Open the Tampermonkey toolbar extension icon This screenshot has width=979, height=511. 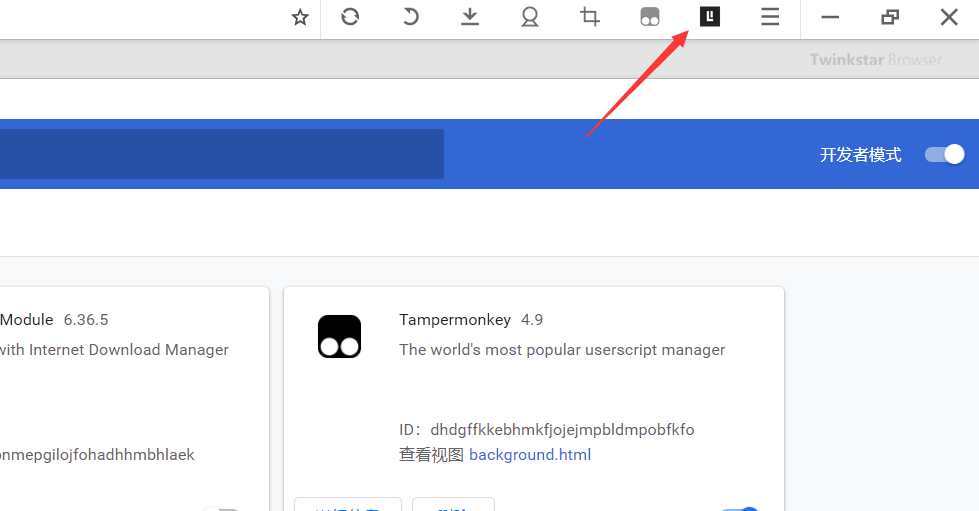point(650,17)
